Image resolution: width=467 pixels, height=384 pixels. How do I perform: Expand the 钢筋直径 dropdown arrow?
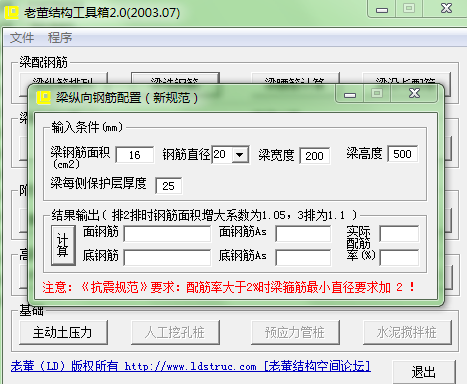pos(240,155)
